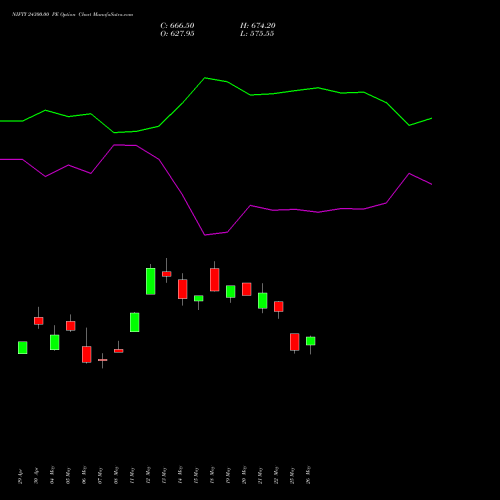Select the 04 May date label
This screenshot has height=500, width=500.
tap(53, 475)
